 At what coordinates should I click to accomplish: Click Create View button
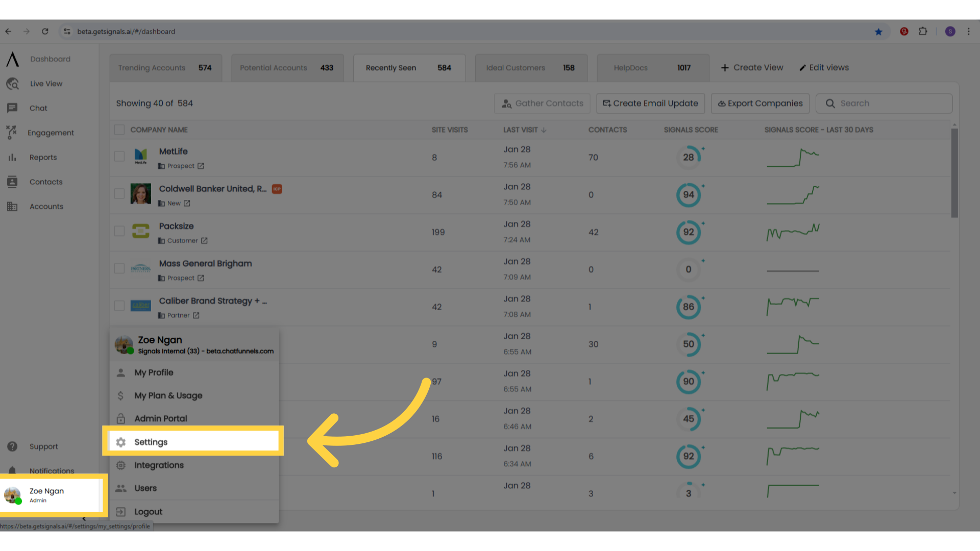tap(752, 67)
